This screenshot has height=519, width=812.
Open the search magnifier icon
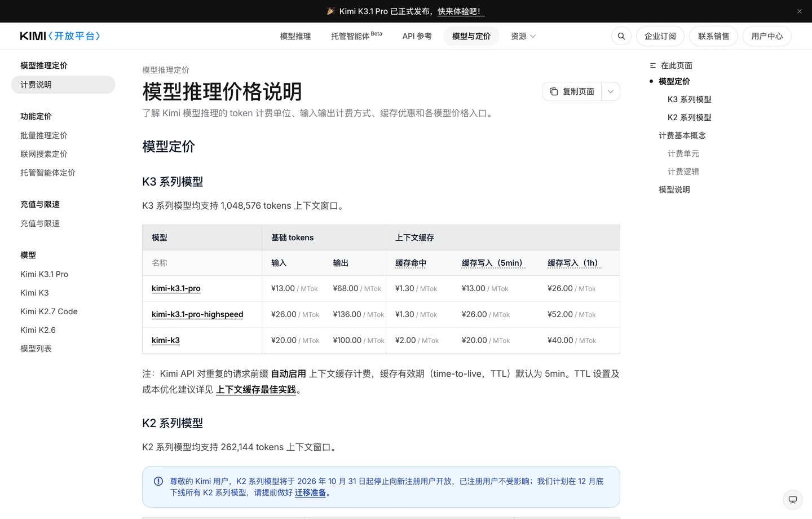pos(621,36)
